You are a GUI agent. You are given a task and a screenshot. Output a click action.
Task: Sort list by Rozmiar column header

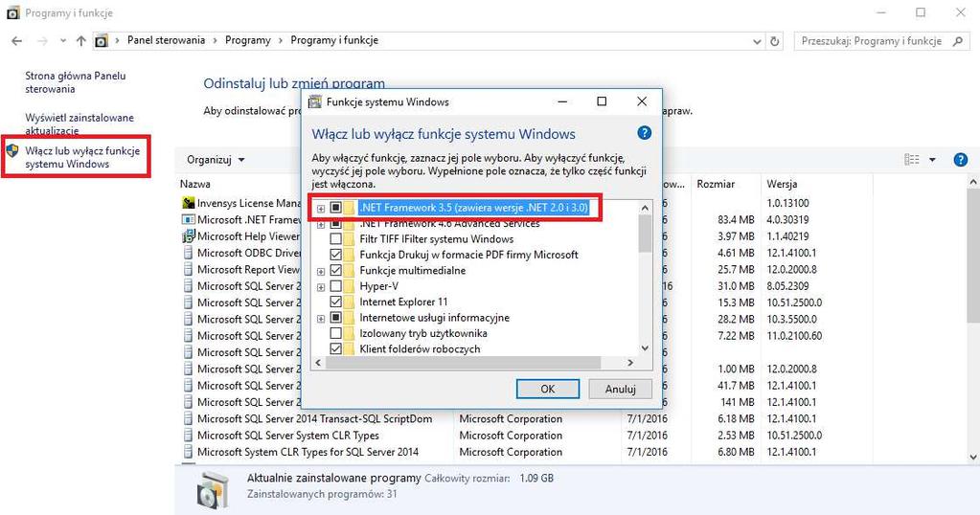pyautogui.click(x=716, y=184)
